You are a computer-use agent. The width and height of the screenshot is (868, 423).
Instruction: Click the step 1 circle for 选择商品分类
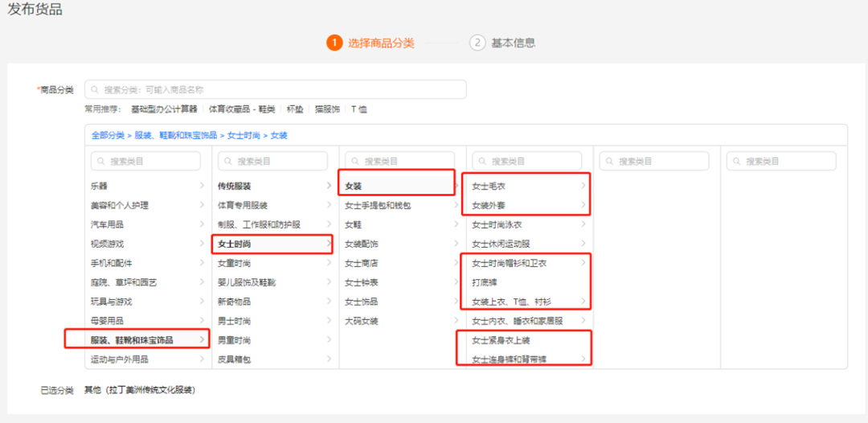tap(334, 43)
